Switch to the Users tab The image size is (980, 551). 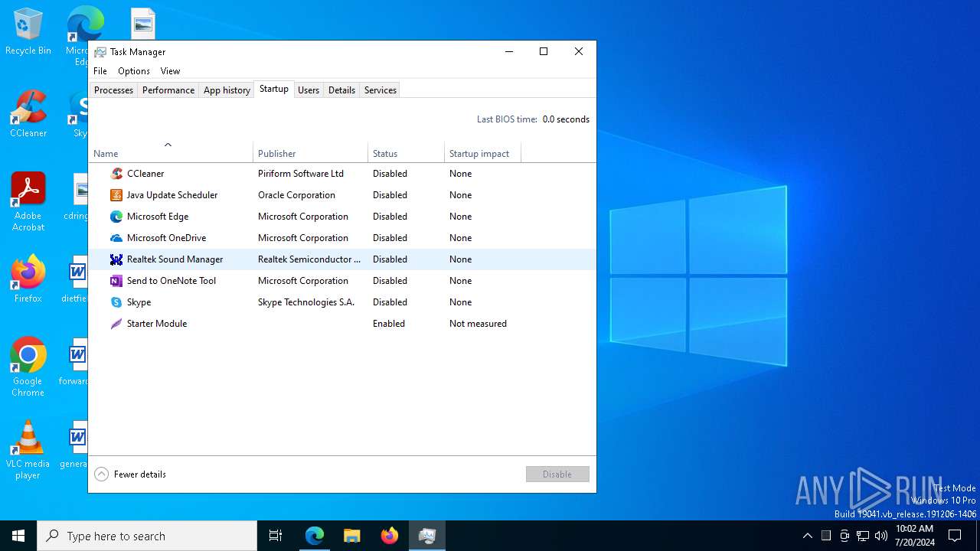pos(309,90)
